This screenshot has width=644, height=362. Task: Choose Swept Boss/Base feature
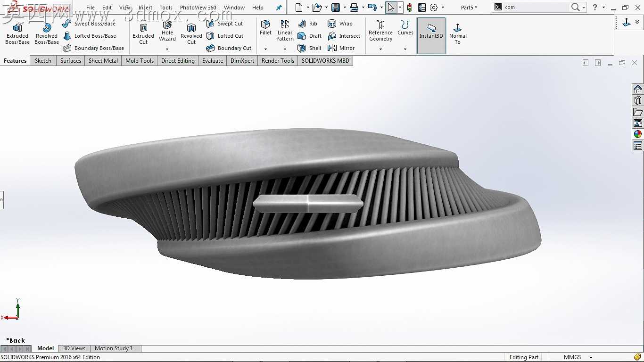pos(89,24)
